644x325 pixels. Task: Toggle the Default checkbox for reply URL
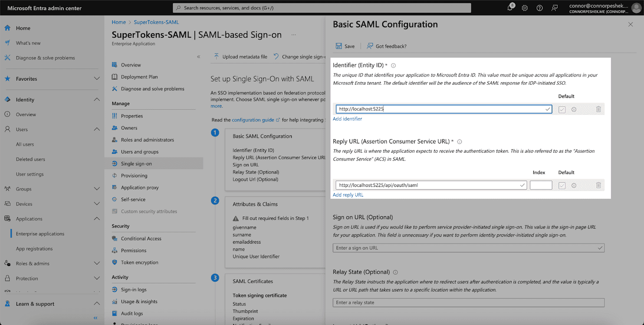562,185
